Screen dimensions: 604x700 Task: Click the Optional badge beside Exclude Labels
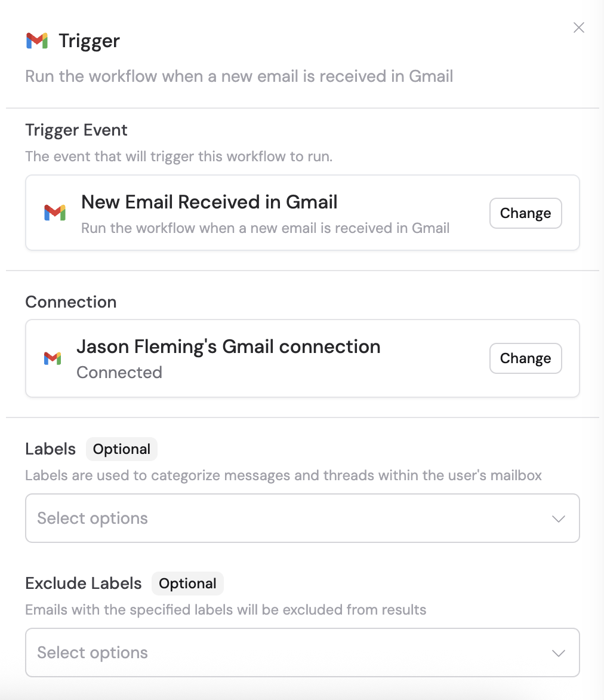pos(187,583)
